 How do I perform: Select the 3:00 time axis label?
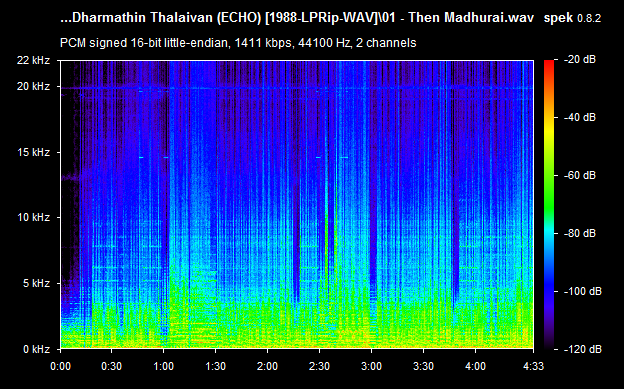371,366
